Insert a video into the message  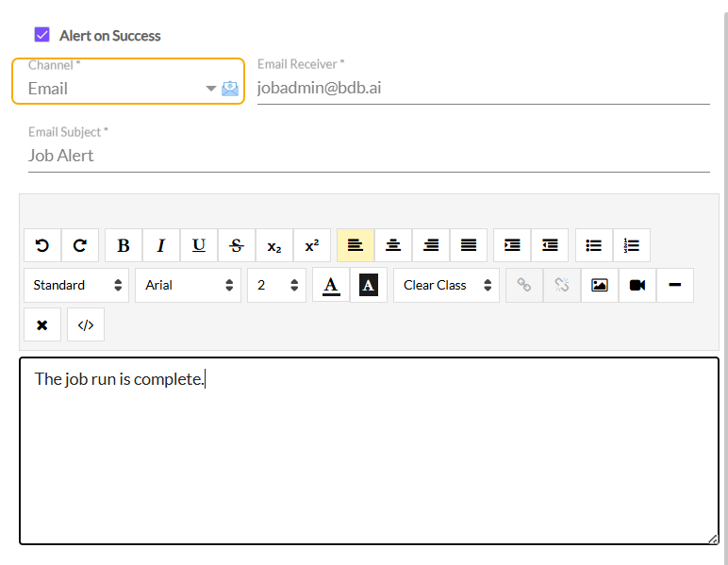[x=637, y=285]
